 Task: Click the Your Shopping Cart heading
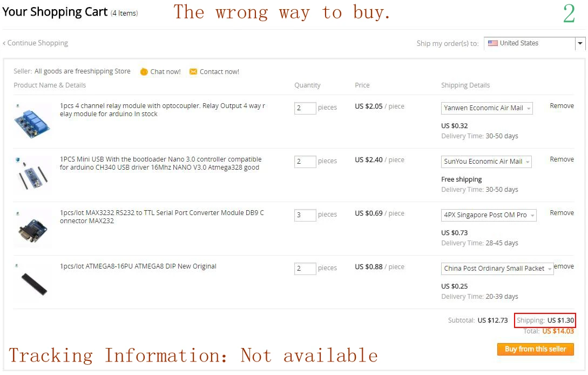[55, 12]
